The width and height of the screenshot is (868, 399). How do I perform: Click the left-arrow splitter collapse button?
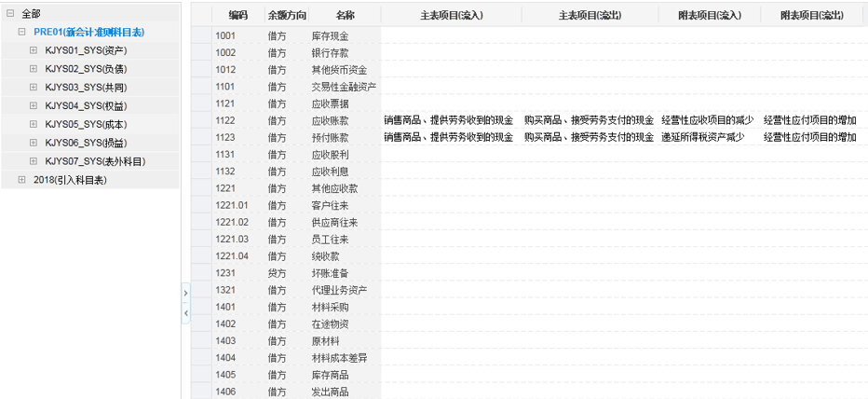point(185,313)
